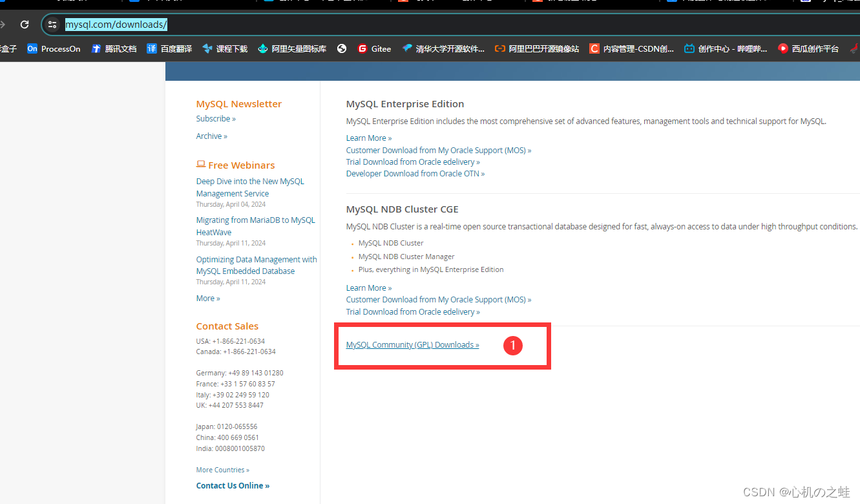
Task: Open the 阿里矢量图标库 bookmark
Action: click(x=292, y=48)
